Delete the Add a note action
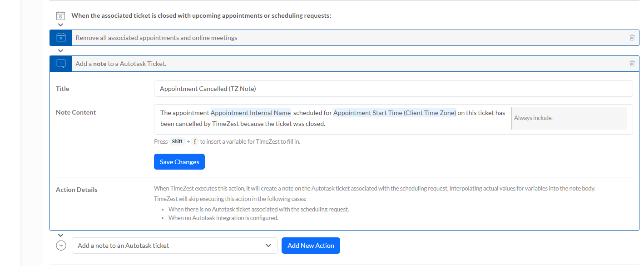The height and width of the screenshot is (266, 644). [632, 64]
